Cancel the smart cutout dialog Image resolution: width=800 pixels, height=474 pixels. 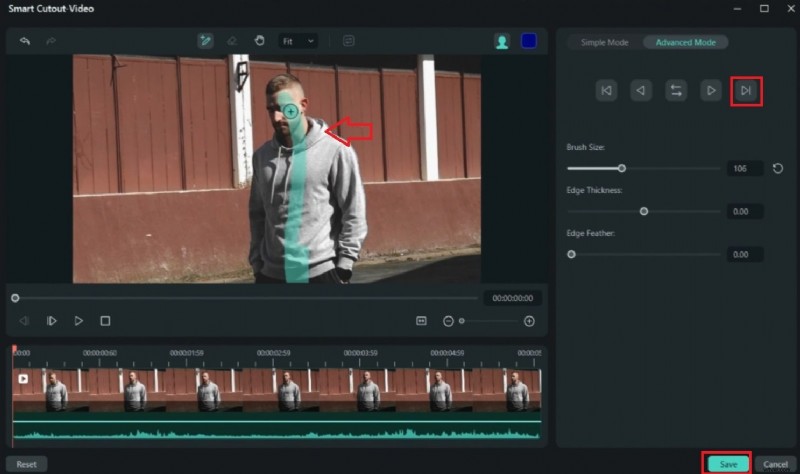775,464
